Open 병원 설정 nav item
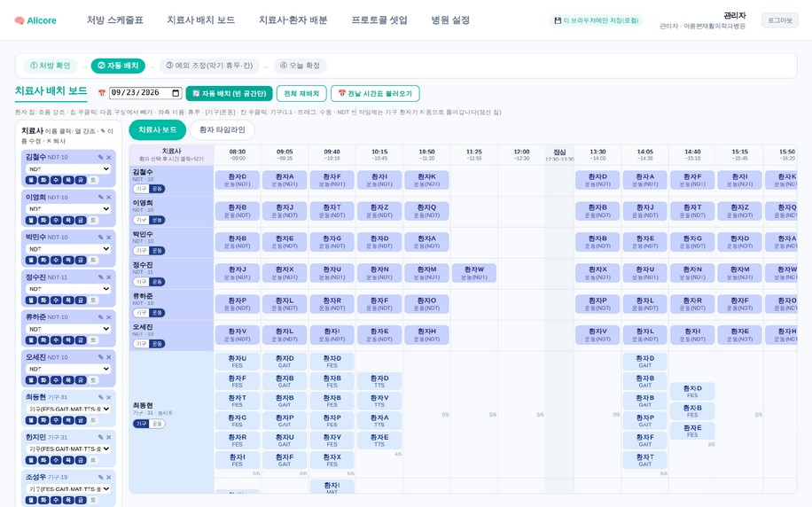 (450, 20)
